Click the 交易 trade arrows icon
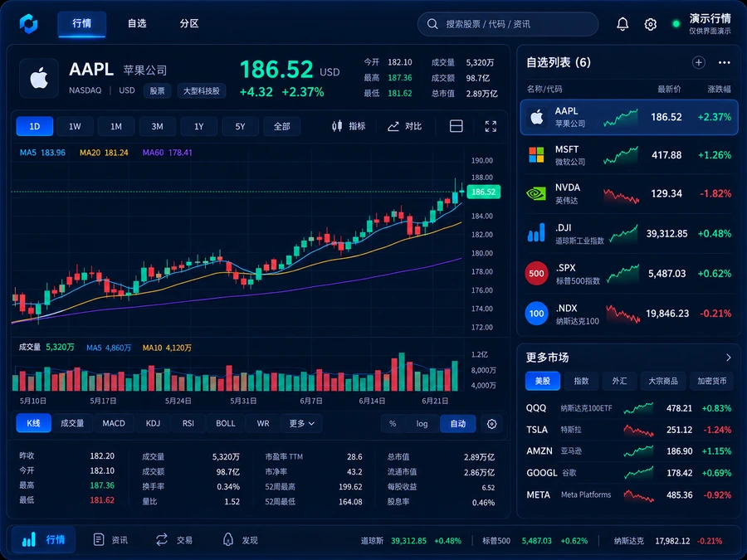Screen dimensions: 747x560 point(162,539)
